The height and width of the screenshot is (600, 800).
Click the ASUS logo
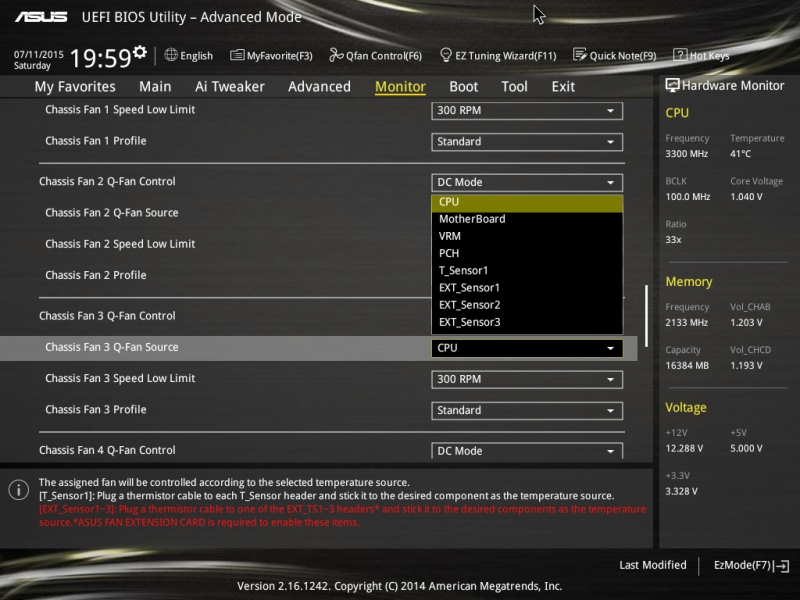(x=41, y=17)
